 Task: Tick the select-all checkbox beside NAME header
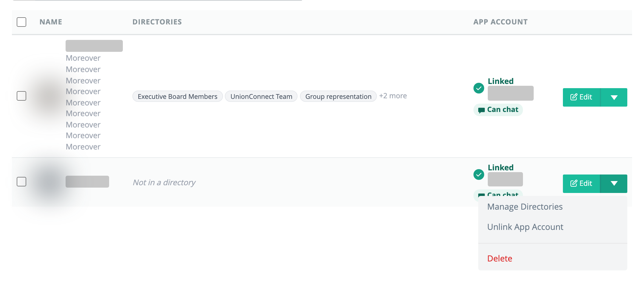tap(21, 22)
